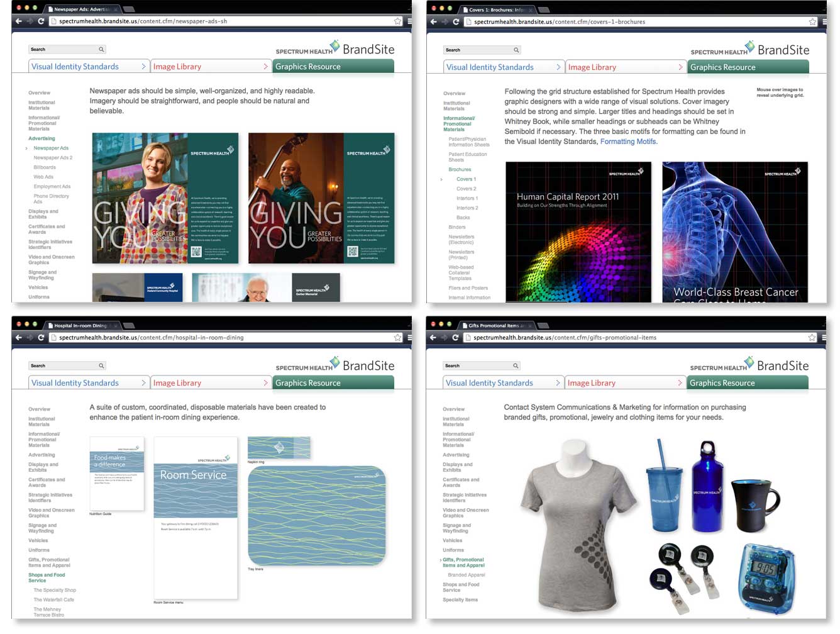The image size is (840, 634).
Task: Open Nutrition Guide thumbnail
Action: (x=117, y=473)
